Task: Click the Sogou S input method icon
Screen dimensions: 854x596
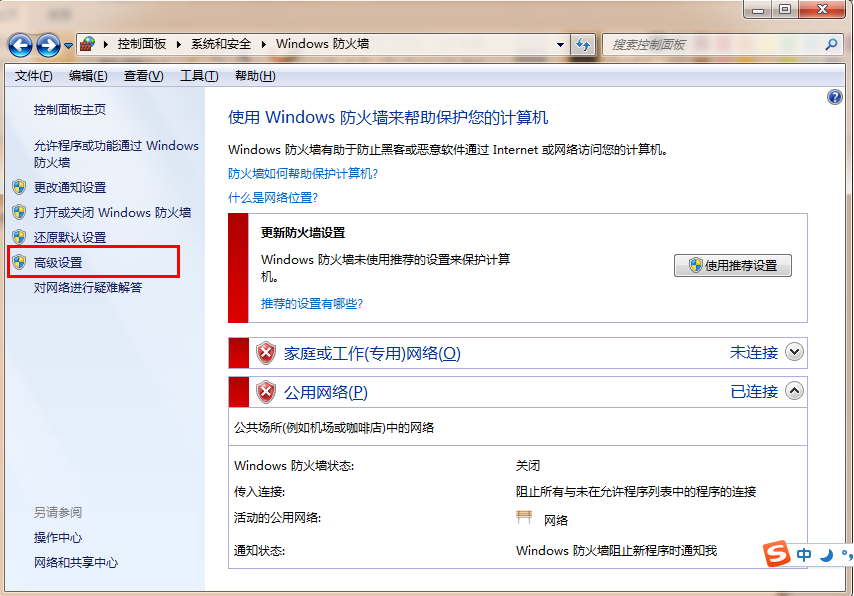Action: [x=777, y=554]
